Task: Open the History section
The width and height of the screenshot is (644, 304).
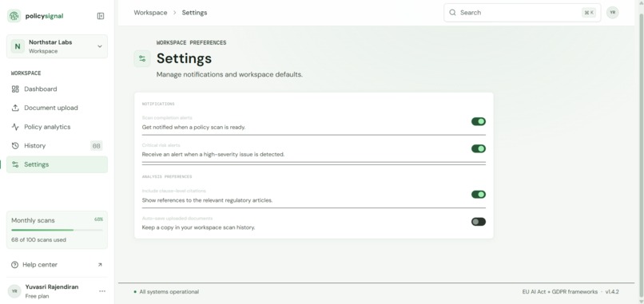Action: (57, 146)
